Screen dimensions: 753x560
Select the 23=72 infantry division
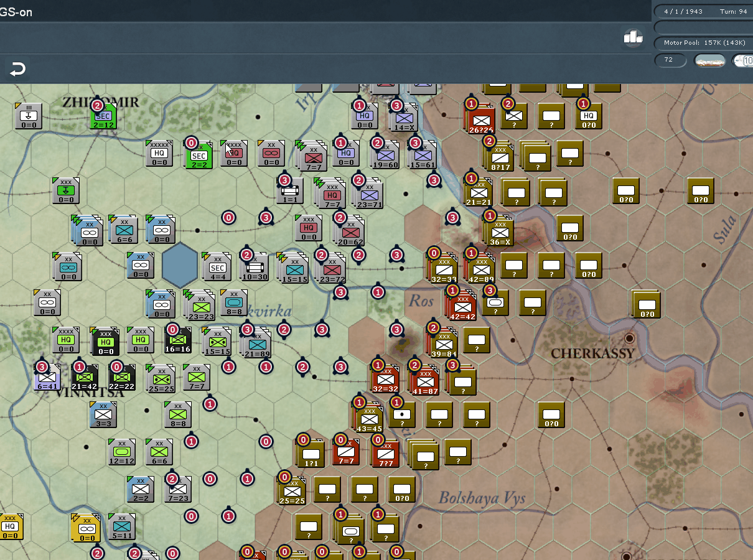tap(331, 269)
